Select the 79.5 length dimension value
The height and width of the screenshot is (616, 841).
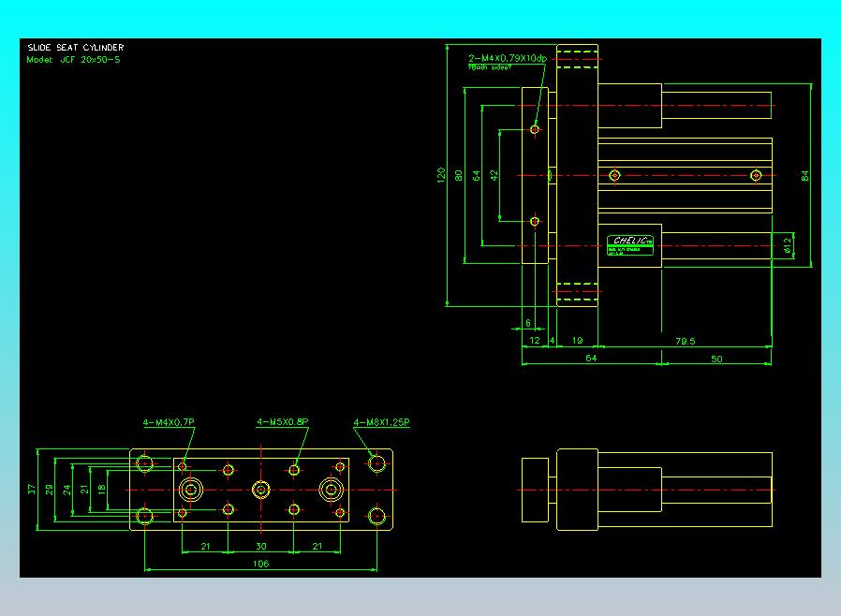[686, 341]
